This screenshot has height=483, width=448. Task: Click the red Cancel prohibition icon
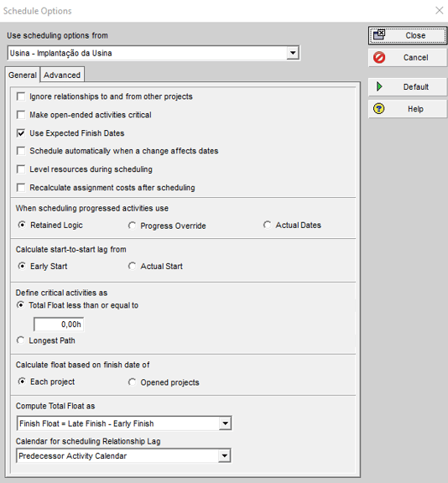379,58
